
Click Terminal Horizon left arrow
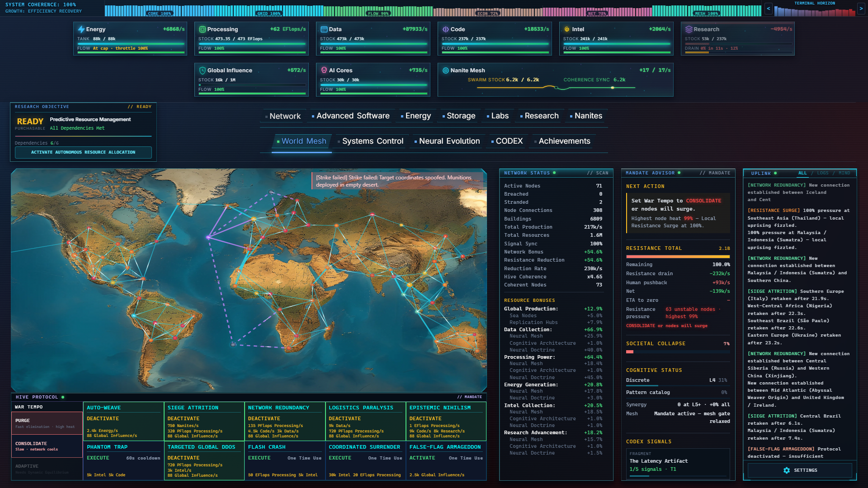point(768,9)
